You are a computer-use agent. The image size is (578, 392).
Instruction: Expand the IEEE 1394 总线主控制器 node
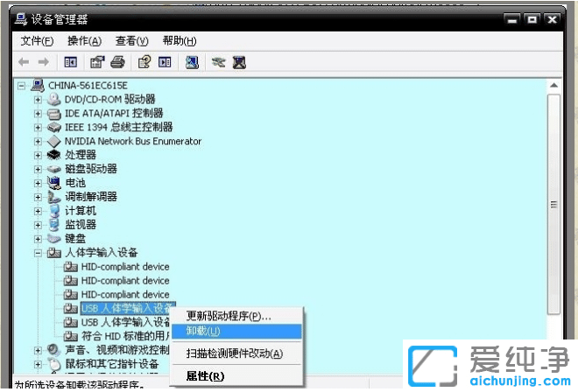[38, 128]
